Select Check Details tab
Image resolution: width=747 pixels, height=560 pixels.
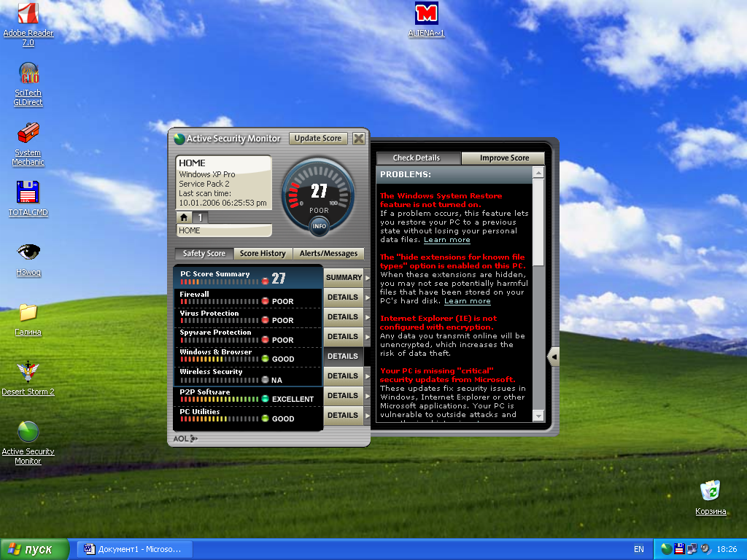click(417, 157)
